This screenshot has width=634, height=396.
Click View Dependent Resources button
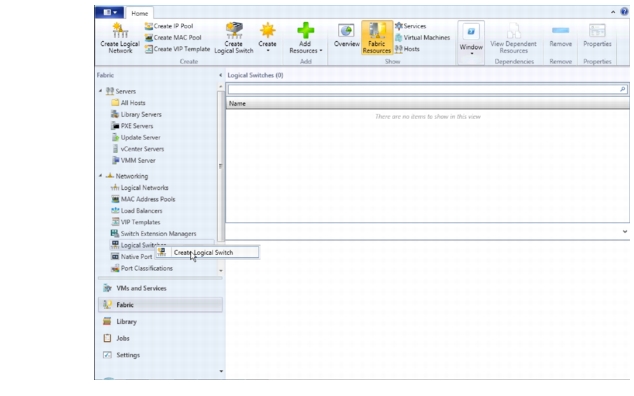click(513, 38)
